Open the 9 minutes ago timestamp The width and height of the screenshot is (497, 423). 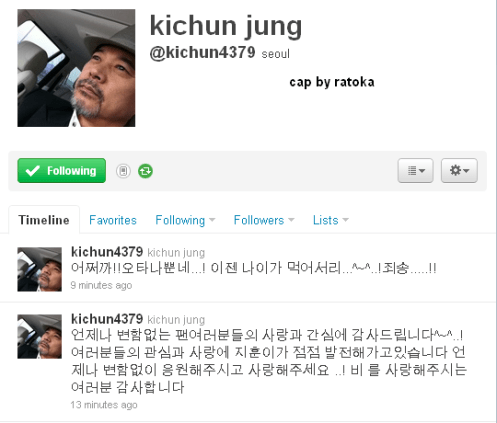101,285
